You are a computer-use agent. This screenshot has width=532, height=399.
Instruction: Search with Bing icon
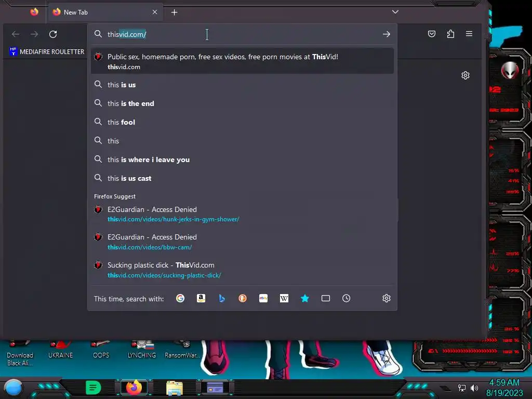pyautogui.click(x=221, y=298)
